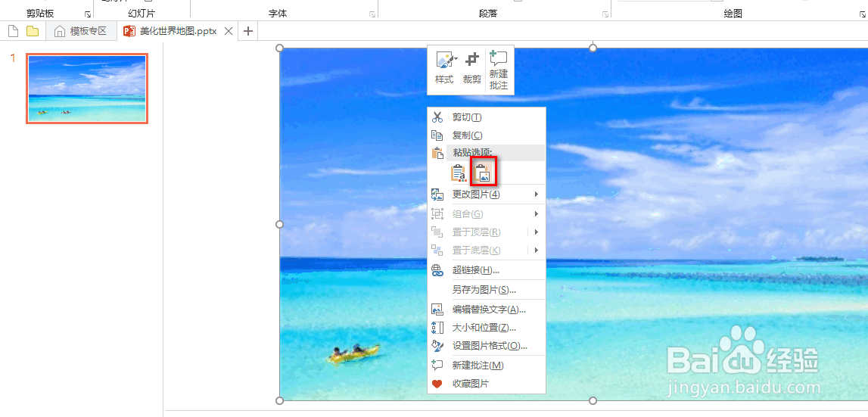Open 设置图片格式(O)... option
This screenshot has height=417, width=868.
click(487, 346)
